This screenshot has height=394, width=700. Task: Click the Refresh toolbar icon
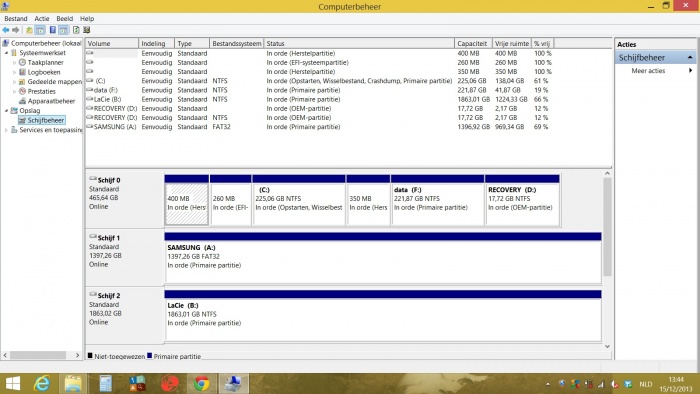coord(76,30)
